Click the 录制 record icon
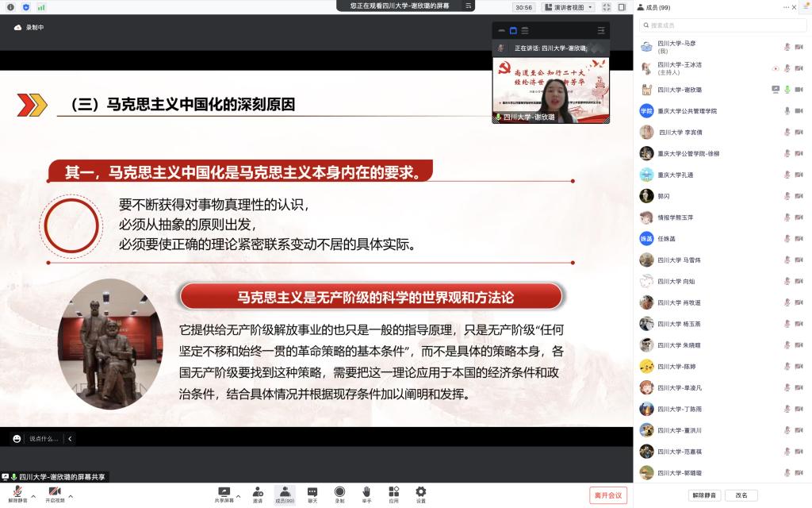This screenshot has height=508, width=812. (x=339, y=495)
